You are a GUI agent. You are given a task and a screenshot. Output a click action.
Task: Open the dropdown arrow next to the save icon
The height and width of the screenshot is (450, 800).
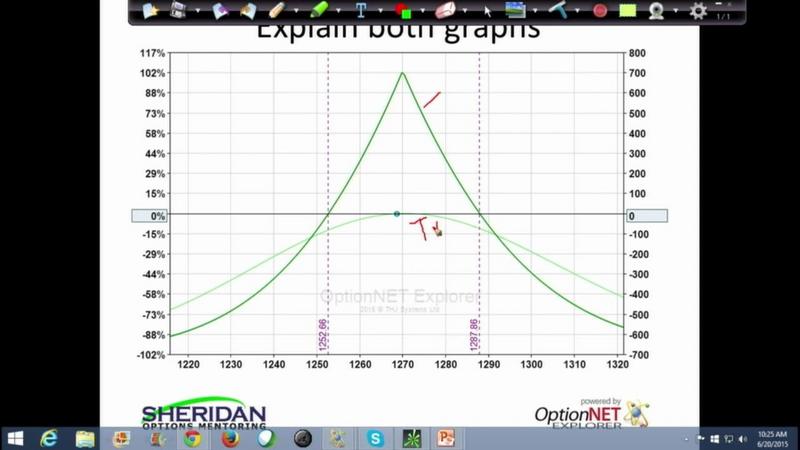tap(197, 11)
